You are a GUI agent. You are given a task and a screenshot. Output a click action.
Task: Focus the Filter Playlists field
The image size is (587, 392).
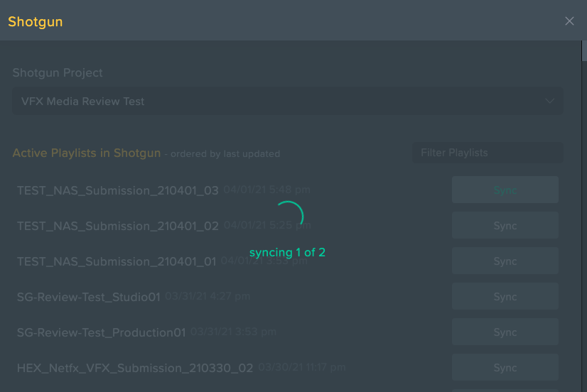click(x=488, y=153)
